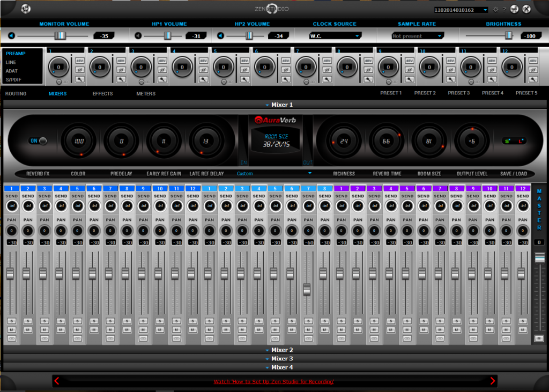The height and width of the screenshot is (392, 549).
Task: Toggle the AuraVerb reverb ON switch
Action: click(38, 141)
